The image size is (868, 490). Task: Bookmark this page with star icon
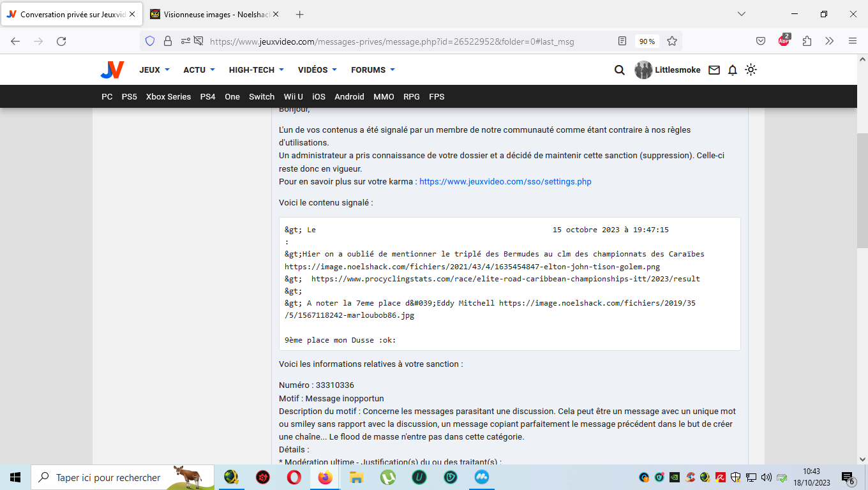[672, 41]
